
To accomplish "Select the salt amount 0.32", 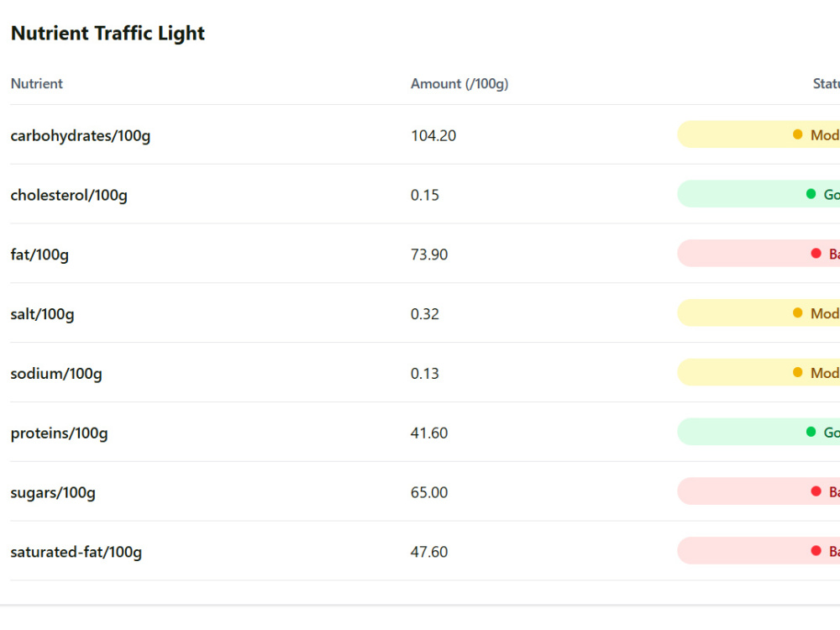I will pyautogui.click(x=425, y=314).
